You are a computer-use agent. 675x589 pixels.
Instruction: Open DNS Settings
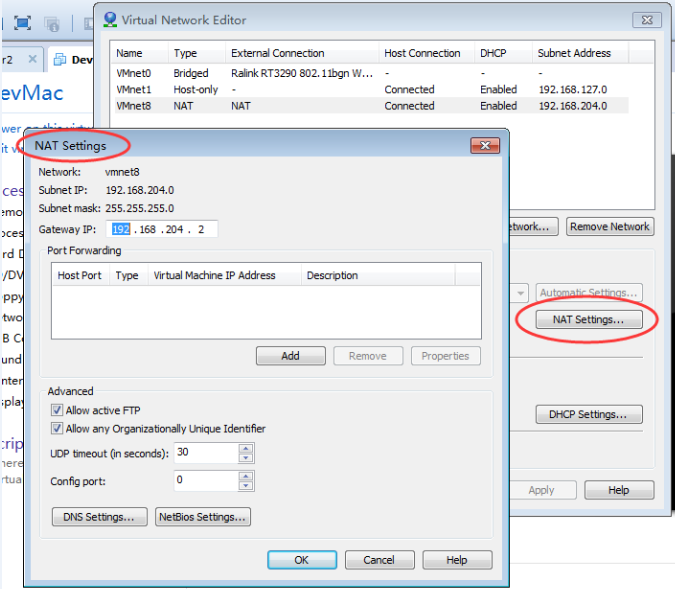[x=99, y=517]
